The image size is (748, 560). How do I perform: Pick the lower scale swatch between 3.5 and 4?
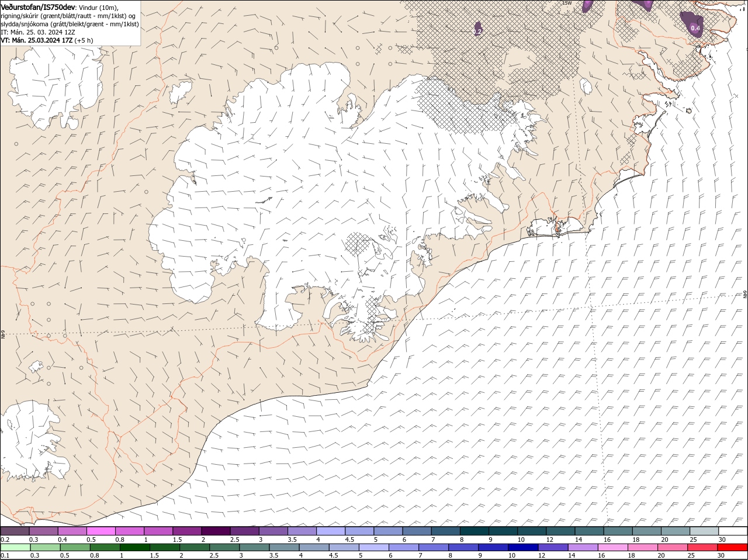click(x=284, y=547)
